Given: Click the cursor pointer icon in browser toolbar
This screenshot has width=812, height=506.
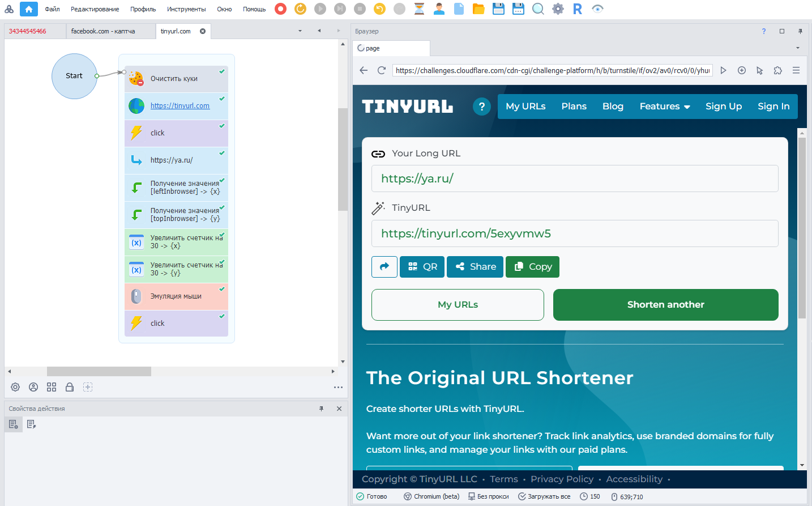Looking at the screenshot, I should pyautogui.click(x=760, y=70).
